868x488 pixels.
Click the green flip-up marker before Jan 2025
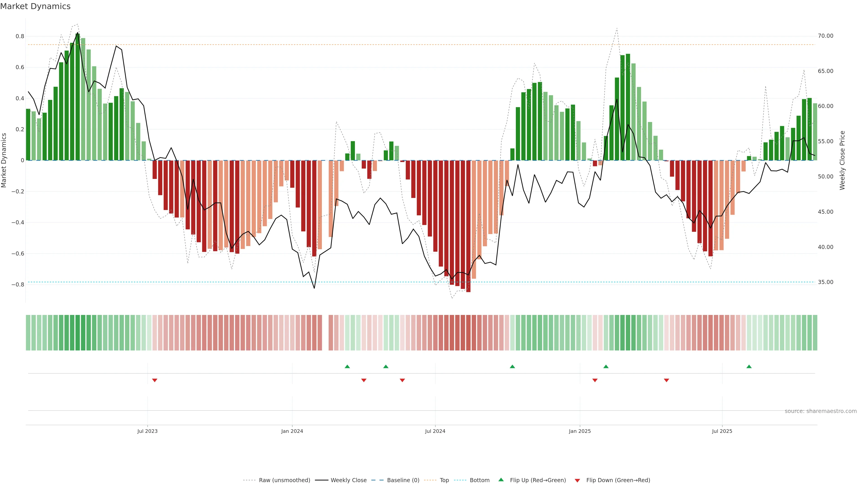[x=512, y=366]
